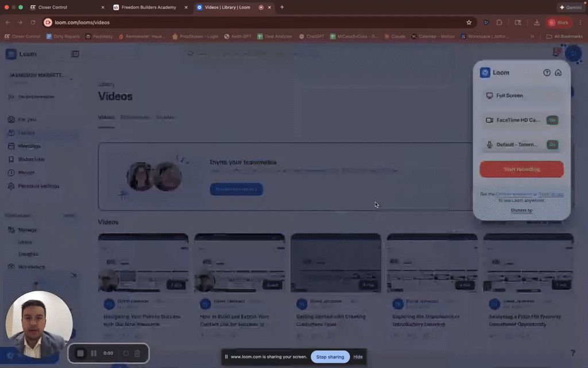Image resolution: width=588 pixels, height=368 pixels.
Task: Open Gemini button in Chrome
Action: (570, 7)
